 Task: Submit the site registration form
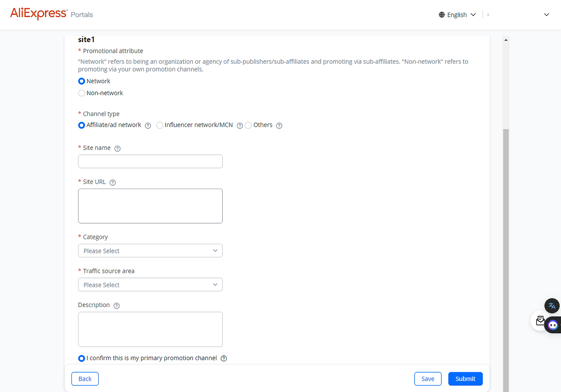[x=465, y=379]
